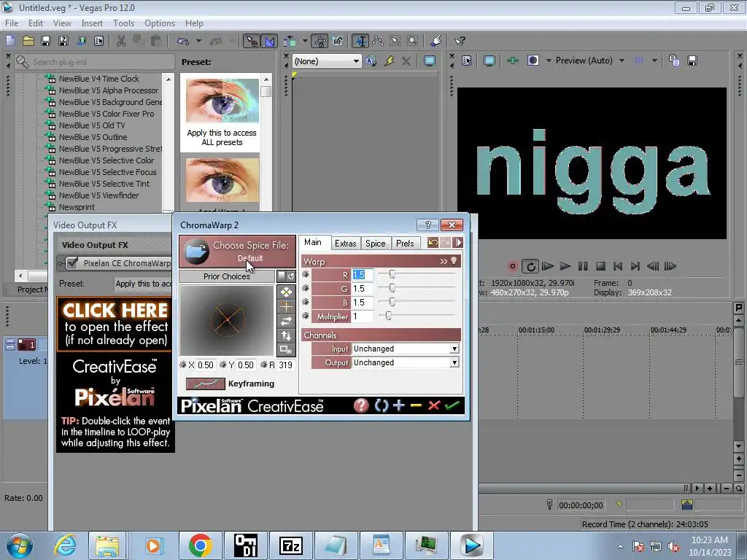The height and width of the screenshot is (560, 747).
Task: Toggle Auto Ripple in main toolbar
Action: tap(289, 41)
